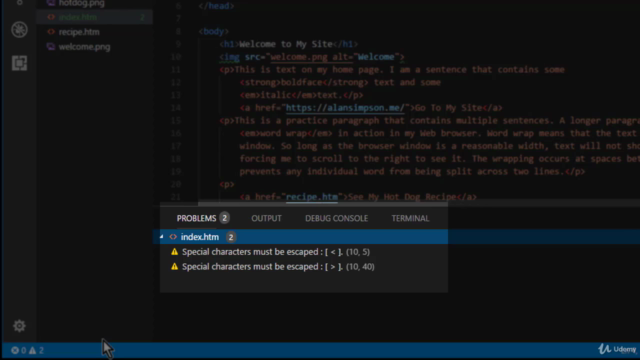The width and height of the screenshot is (640, 360).
Task: Click line number 14 in the gutter
Action: [176, 108]
